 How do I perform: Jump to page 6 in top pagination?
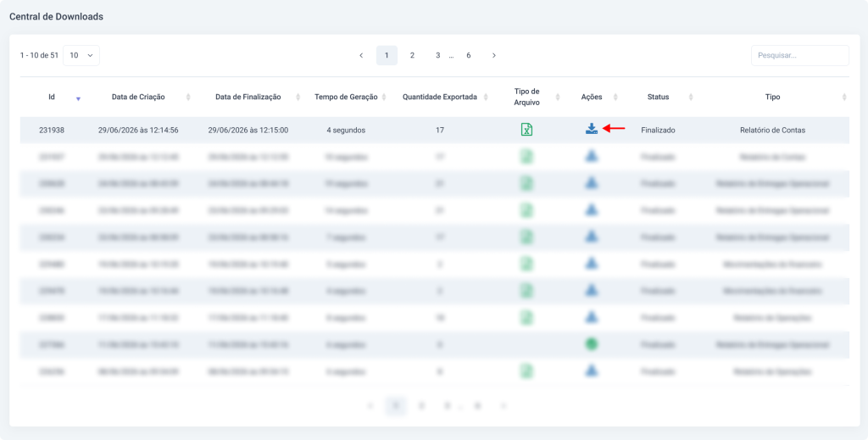coord(468,55)
